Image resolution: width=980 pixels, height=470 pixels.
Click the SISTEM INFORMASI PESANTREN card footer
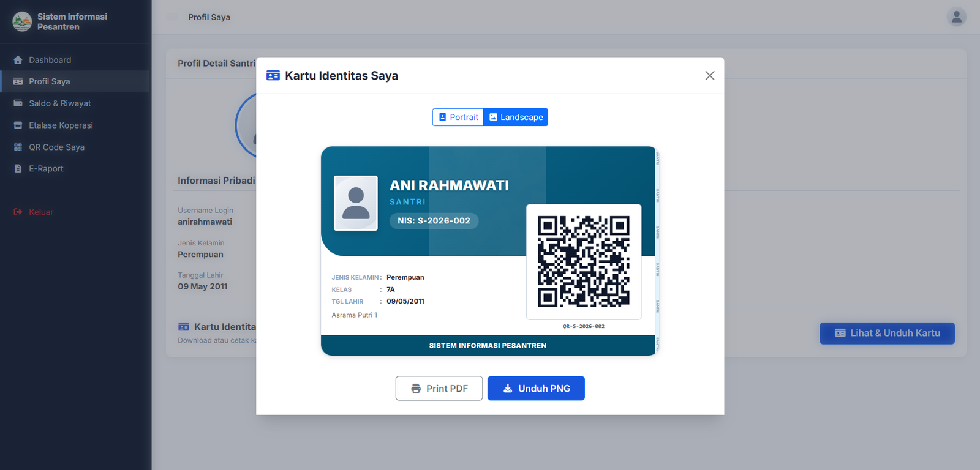click(x=488, y=346)
